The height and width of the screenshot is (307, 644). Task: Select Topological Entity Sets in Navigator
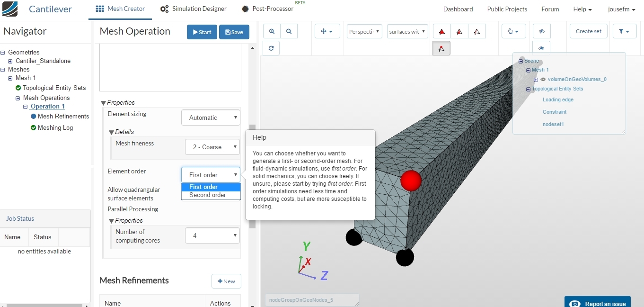(54, 88)
